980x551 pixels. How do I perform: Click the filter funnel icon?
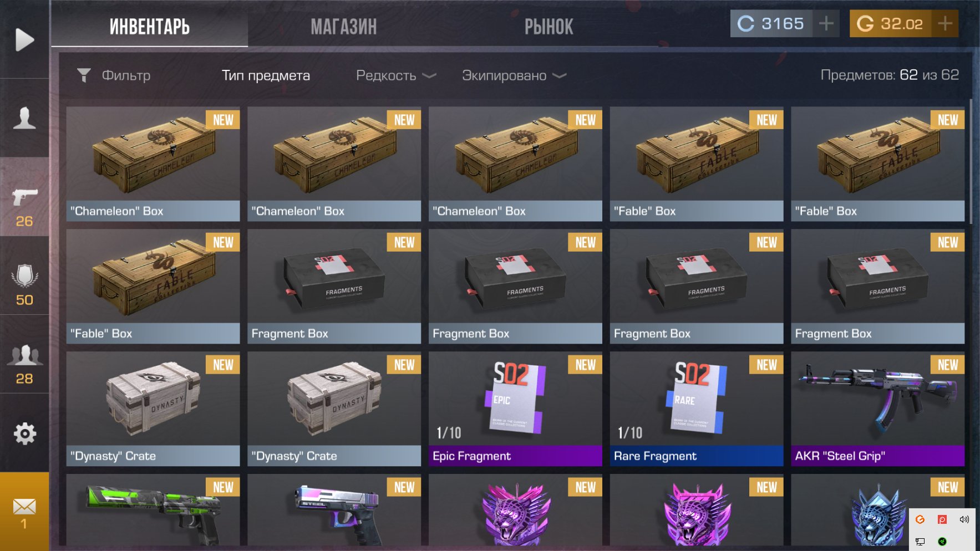click(84, 75)
